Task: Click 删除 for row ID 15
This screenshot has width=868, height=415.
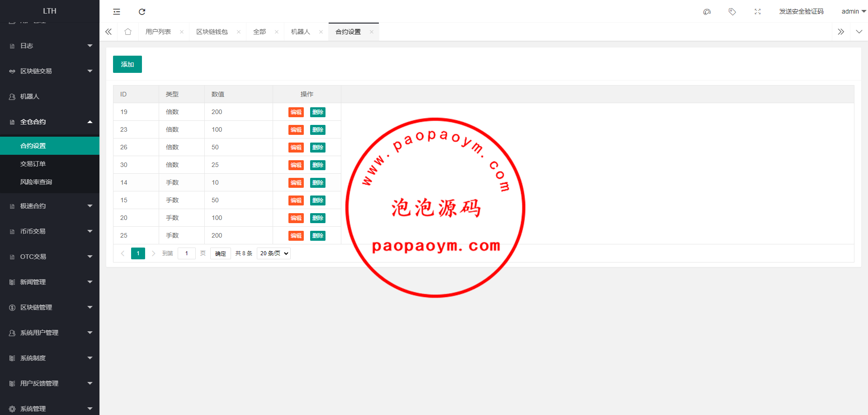Action: (x=318, y=200)
